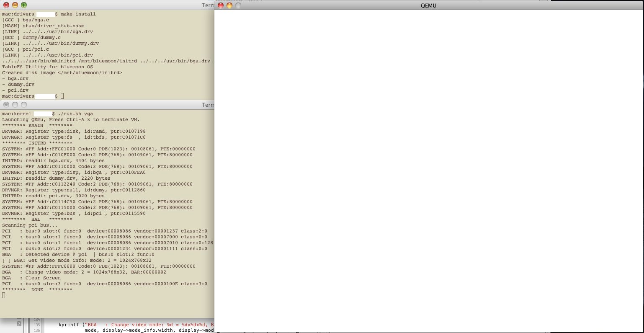
Task: Close the lower kernel Terminal window
Action: click(6, 105)
